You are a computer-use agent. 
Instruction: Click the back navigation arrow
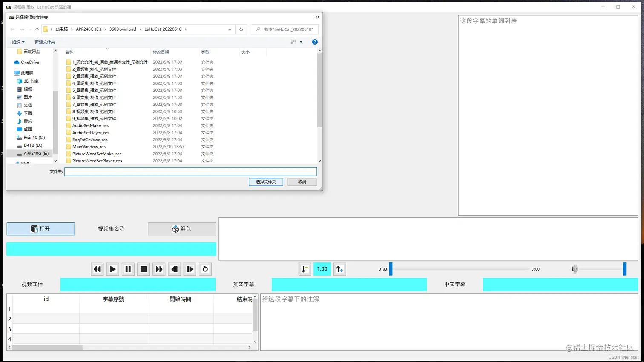12,29
